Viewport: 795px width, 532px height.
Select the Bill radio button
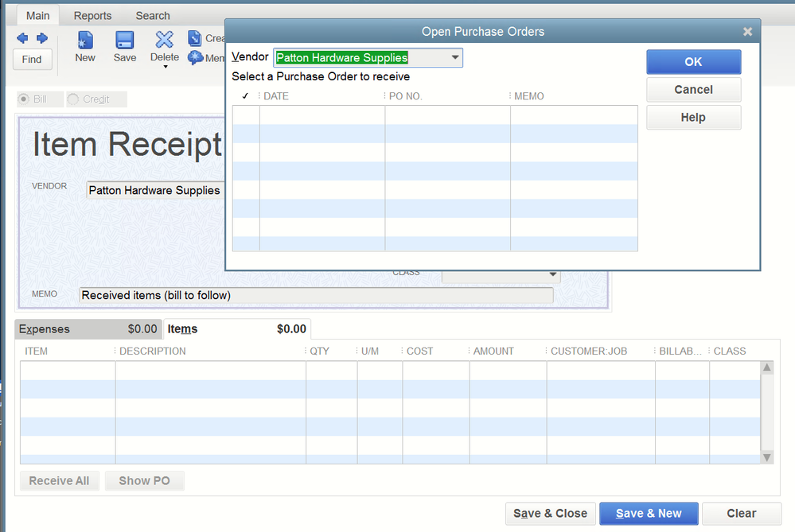(26, 99)
